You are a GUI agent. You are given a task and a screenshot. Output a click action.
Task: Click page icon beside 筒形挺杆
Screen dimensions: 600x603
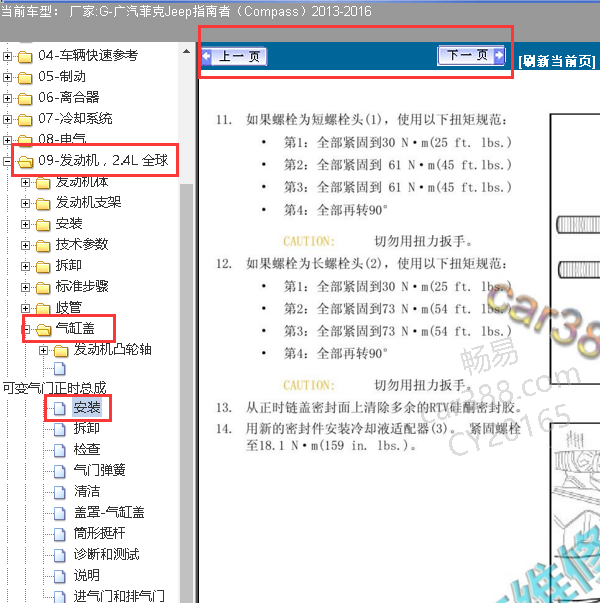(x=60, y=534)
